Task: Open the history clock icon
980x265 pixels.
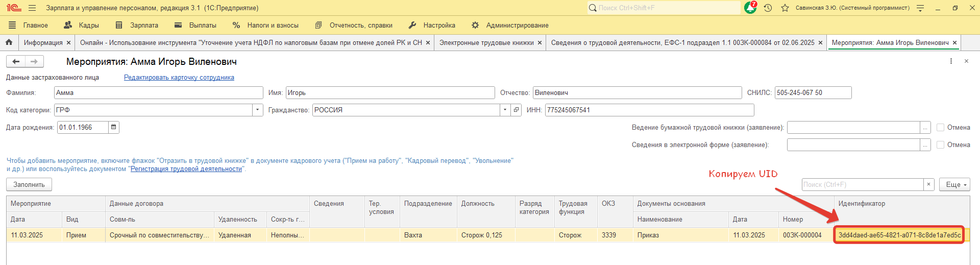Action: tap(768, 8)
